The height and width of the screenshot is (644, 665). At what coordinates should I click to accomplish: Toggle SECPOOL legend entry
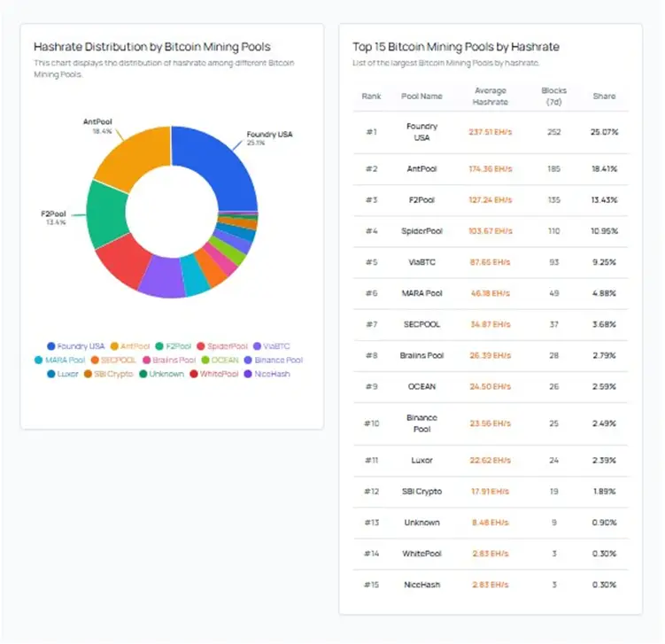click(x=113, y=361)
